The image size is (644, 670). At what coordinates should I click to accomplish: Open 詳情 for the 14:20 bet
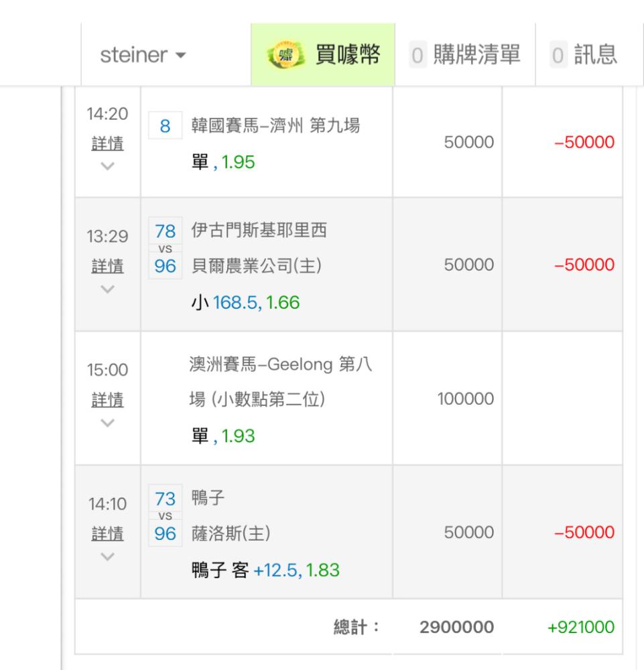[107, 144]
